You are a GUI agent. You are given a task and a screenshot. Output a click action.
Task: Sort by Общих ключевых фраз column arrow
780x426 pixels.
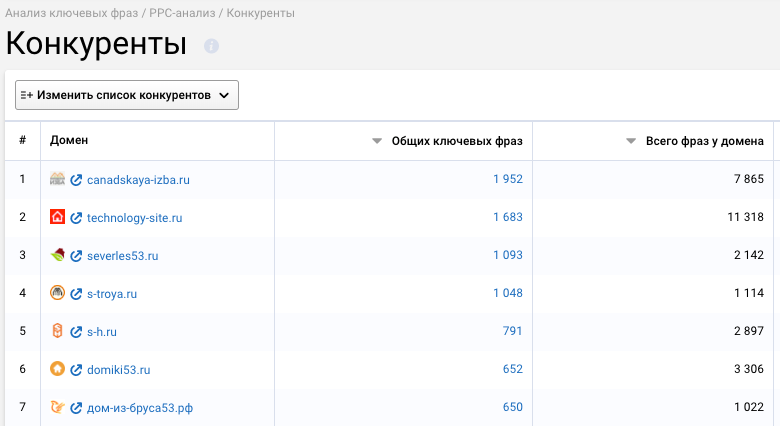[x=377, y=141]
